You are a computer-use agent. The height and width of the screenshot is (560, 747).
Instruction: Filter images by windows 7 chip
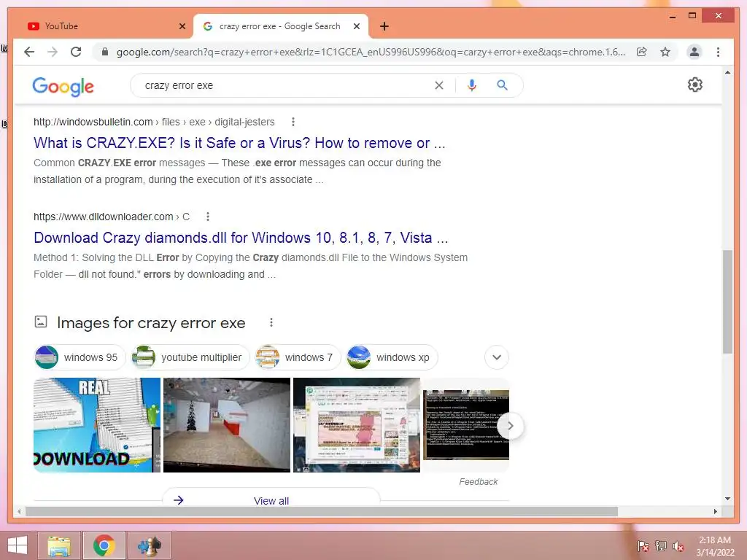[298, 357]
